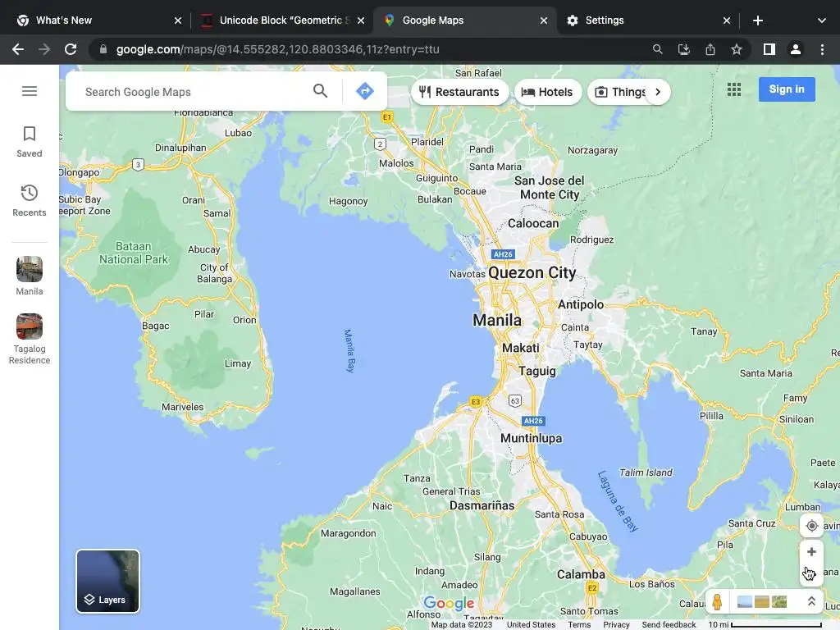Open the Terms link

point(579,624)
